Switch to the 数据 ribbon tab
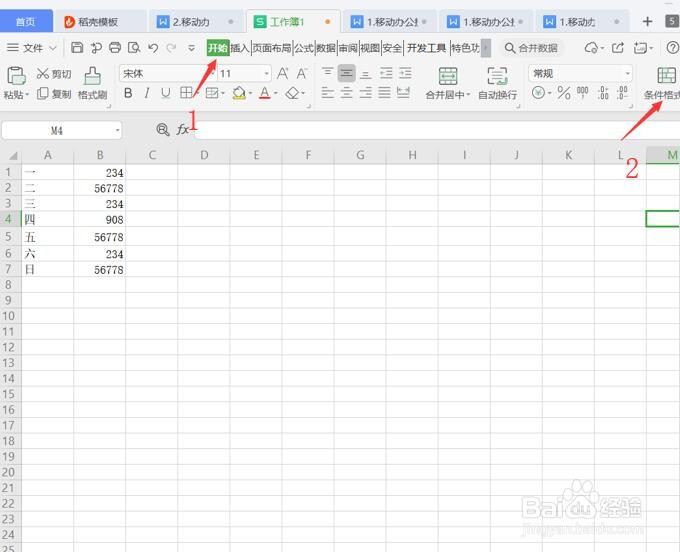680x552 pixels. [326, 48]
